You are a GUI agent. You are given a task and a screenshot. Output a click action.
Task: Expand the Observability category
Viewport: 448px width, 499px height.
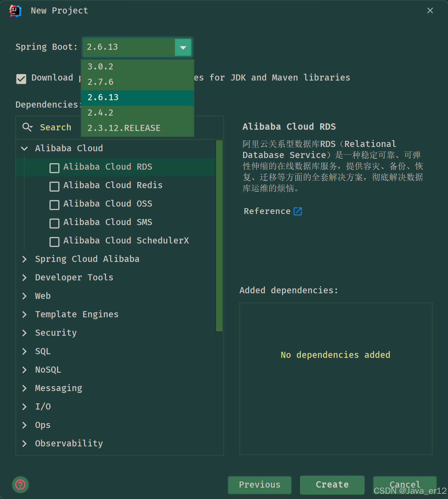click(24, 444)
